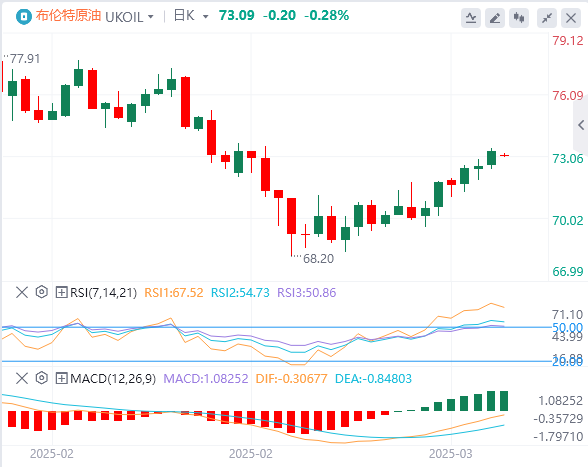The width and height of the screenshot is (588, 467).
Task: Click the RSI2:54.73 value
Action: coord(240,293)
